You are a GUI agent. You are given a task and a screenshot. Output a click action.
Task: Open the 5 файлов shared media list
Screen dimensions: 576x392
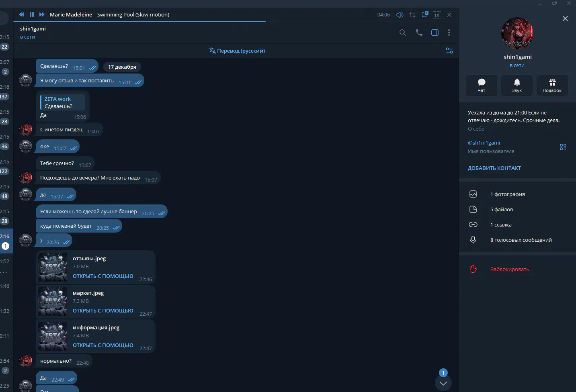pos(501,209)
